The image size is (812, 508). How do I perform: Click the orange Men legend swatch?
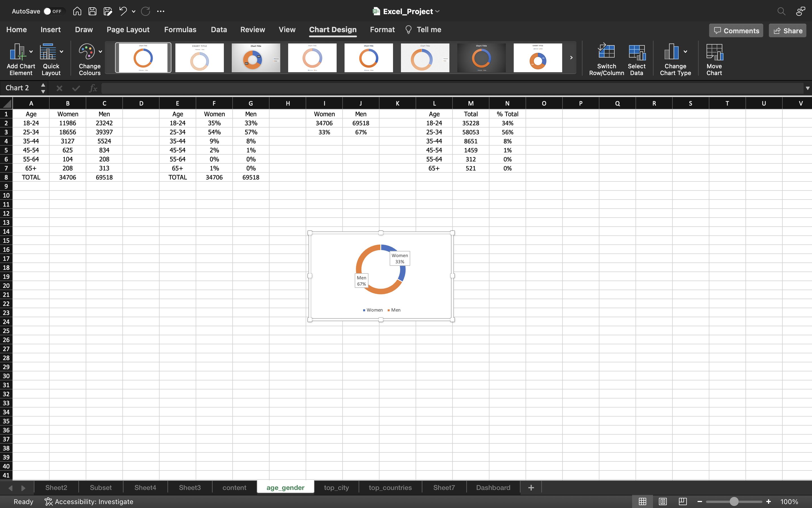389,310
